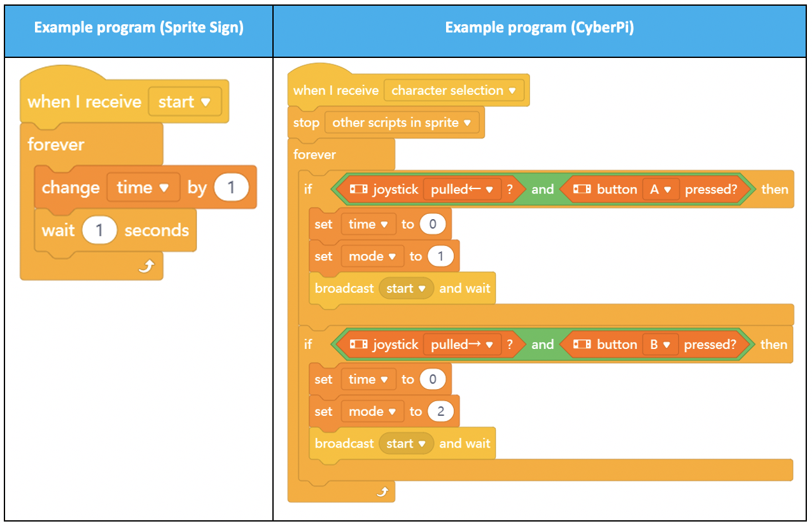812x526 pixels.
Task: Click 'then' text of the first if block
Action: 774,189
